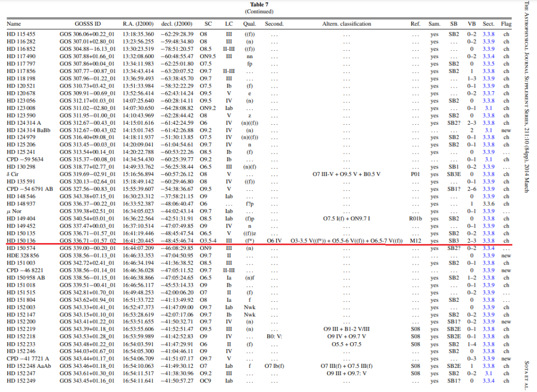This screenshot has width=537, height=392.
Task: Click the R01b reference for HD 149 404
Action: [x=415, y=218]
